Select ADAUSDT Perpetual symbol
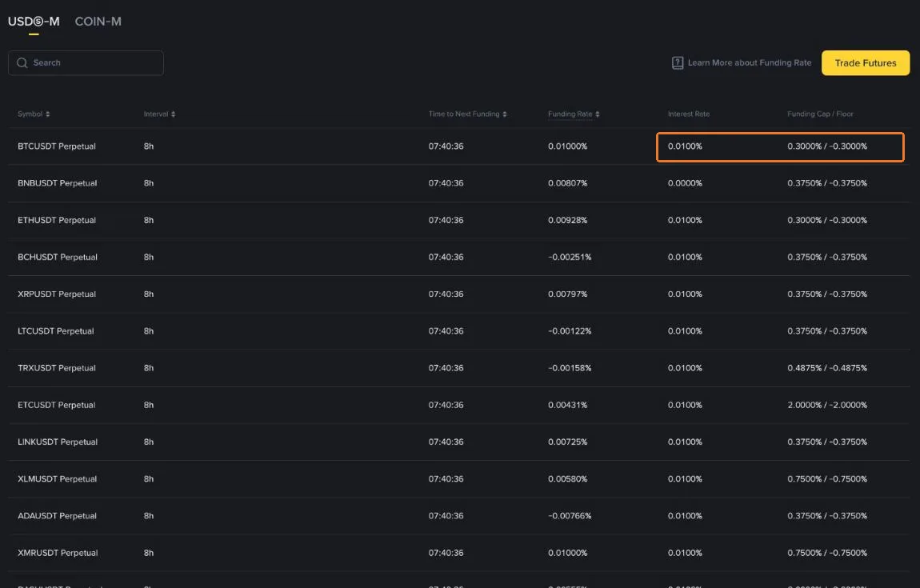Image resolution: width=920 pixels, height=588 pixels. (57, 516)
